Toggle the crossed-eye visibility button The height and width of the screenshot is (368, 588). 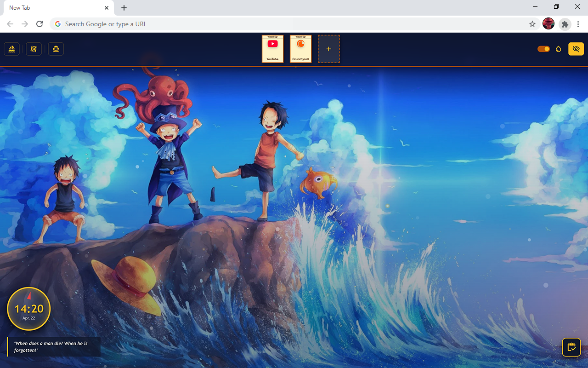click(576, 49)
